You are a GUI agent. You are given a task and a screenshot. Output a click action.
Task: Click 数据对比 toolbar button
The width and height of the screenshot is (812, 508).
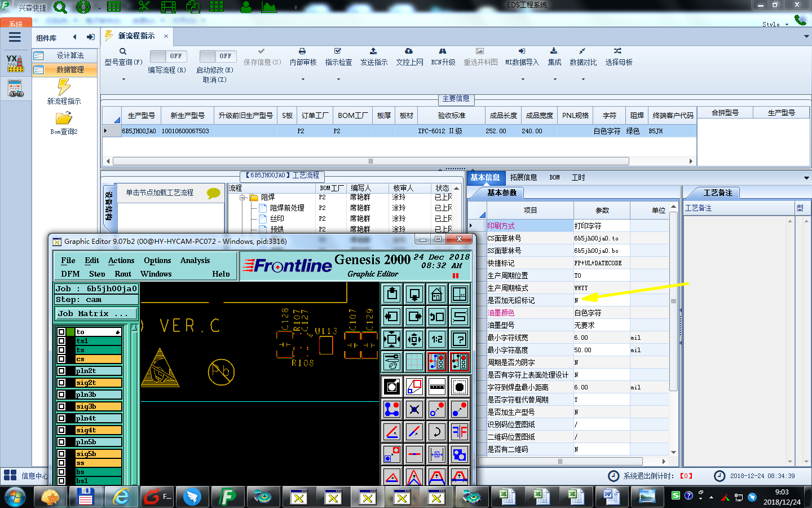tap(583, 57)
